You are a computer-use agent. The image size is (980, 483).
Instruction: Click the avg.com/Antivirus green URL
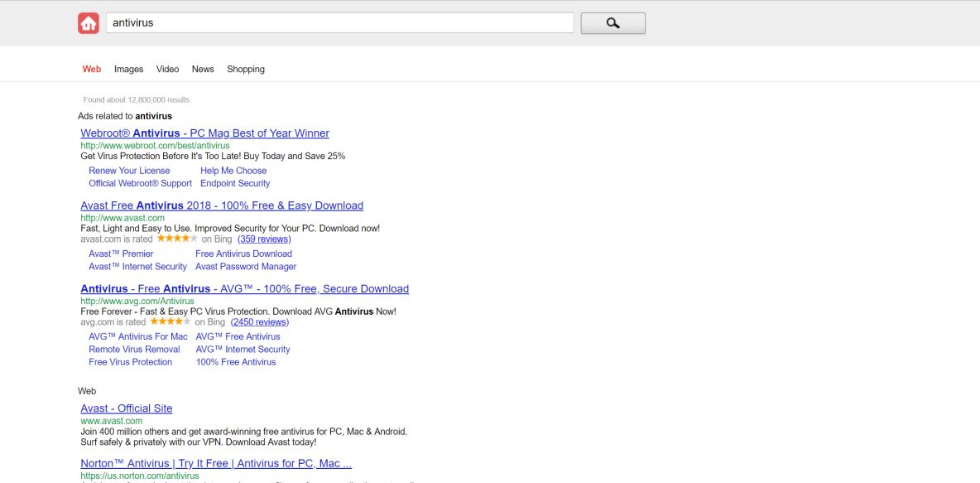point(137,301)
